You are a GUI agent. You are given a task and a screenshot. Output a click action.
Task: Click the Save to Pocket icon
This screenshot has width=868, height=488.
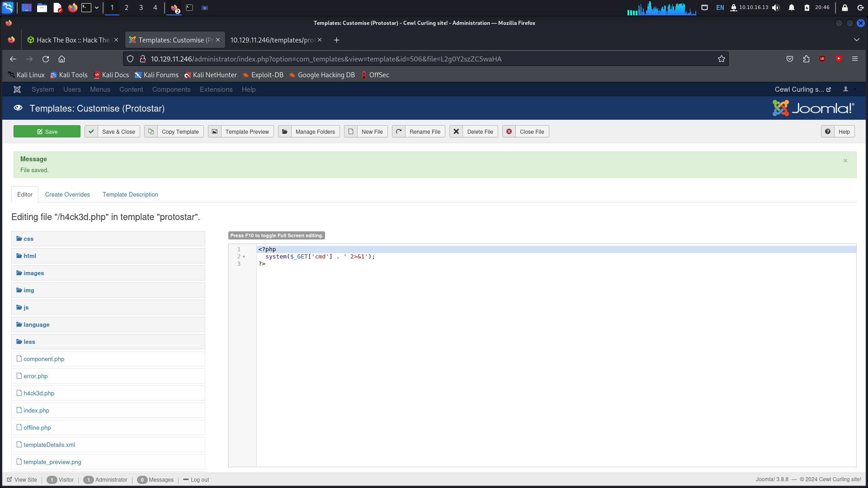(x=790, y=59)
